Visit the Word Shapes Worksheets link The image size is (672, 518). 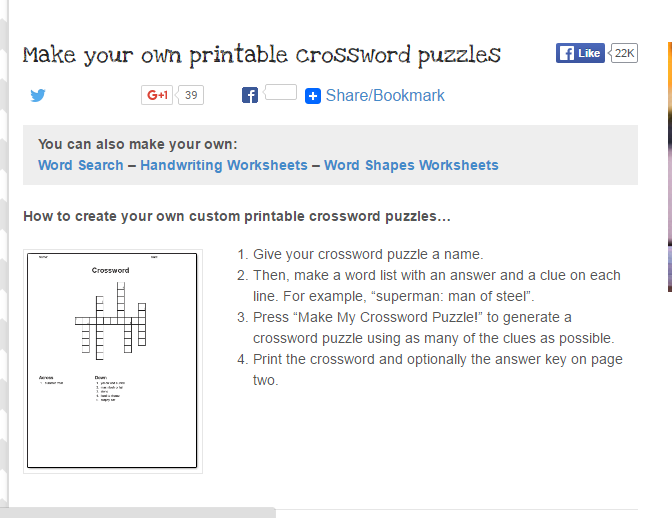(411, 165)
